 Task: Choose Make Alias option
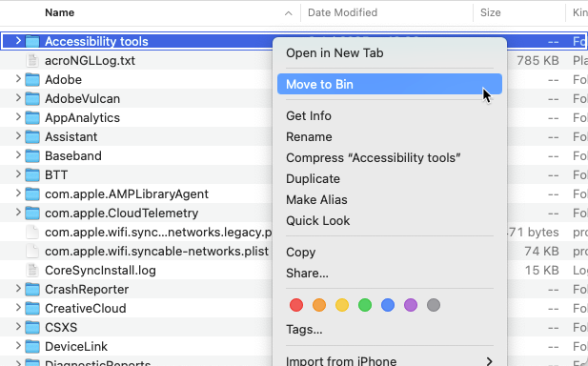click(x=316, y=200)
